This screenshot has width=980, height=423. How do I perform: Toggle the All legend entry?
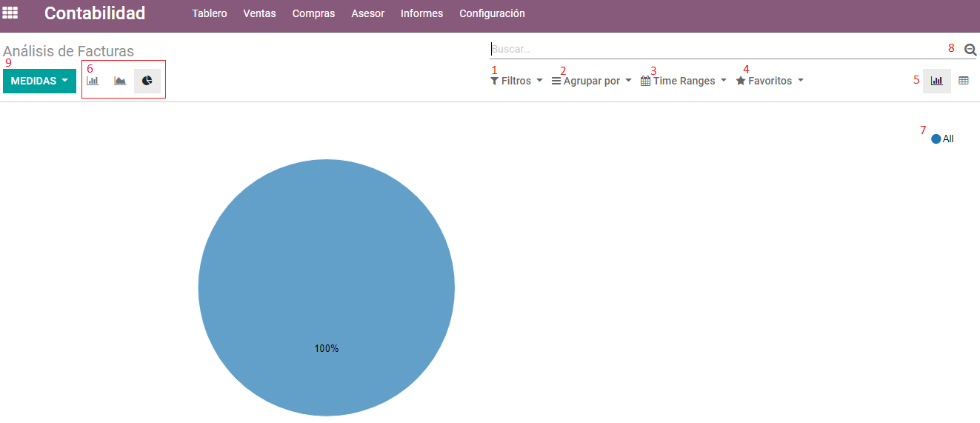(x=942, y=139)
